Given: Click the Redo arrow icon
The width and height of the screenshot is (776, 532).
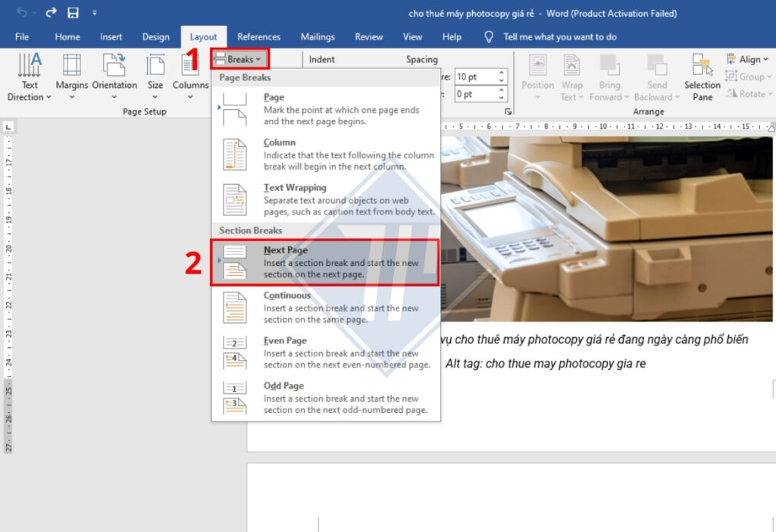Looking at the screenshot, I should tap(51, 13).
